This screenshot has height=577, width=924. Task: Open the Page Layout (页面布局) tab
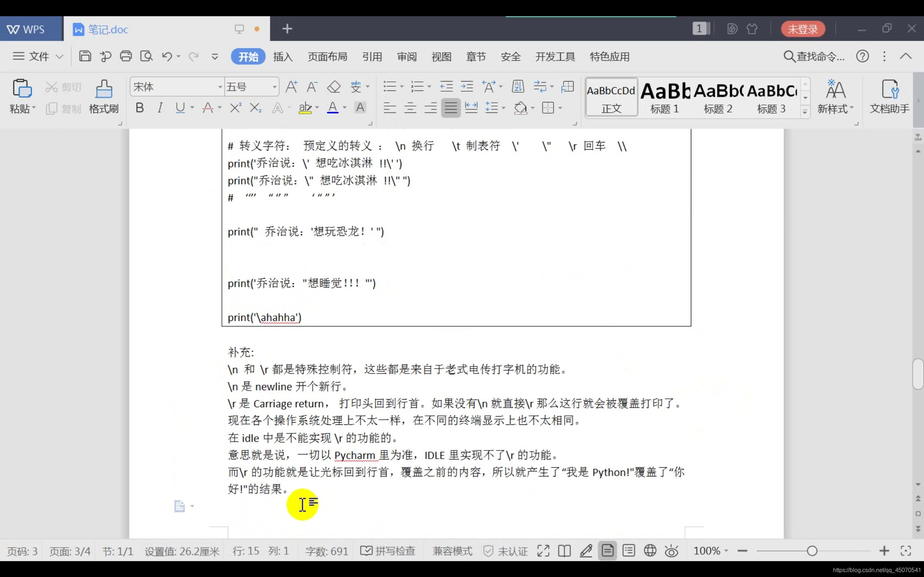click(x=327, y=57)
